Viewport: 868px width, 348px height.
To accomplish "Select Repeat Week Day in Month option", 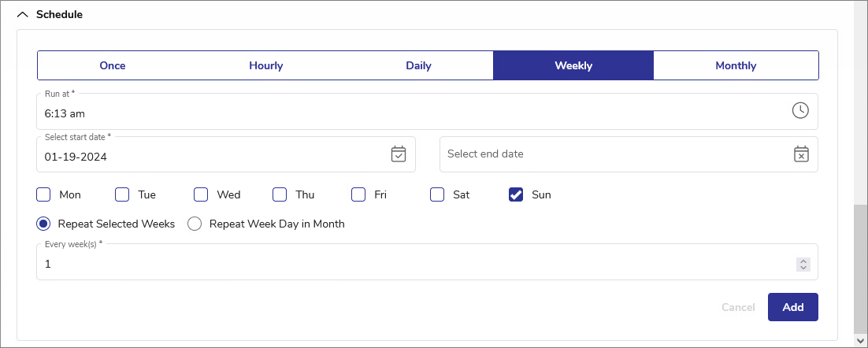I will [x=195, y=224].
